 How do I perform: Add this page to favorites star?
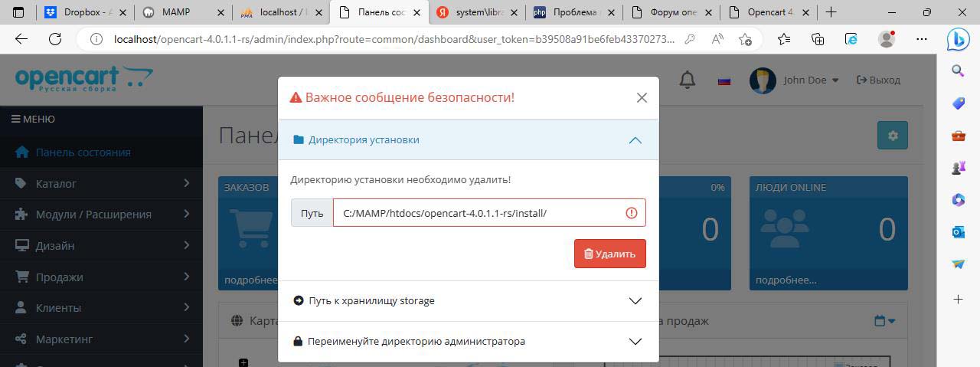click(x=745, y=39)
